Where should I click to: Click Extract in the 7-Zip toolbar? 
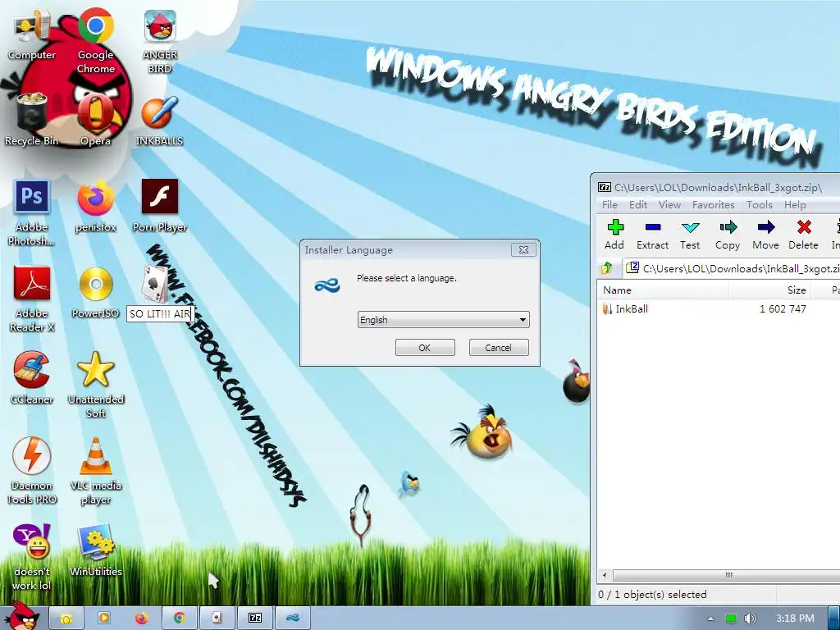[652, 235]
